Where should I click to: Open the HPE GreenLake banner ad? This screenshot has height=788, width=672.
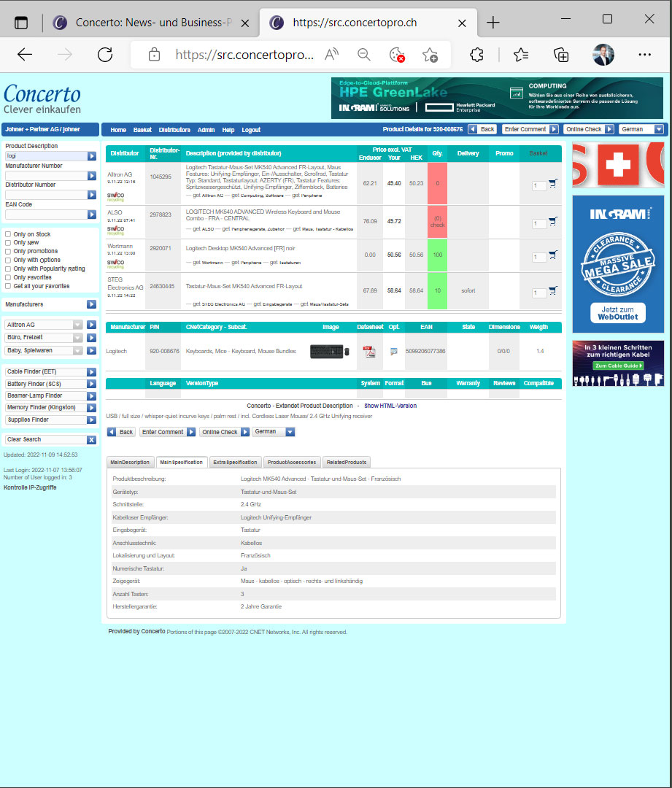point(497,98)
